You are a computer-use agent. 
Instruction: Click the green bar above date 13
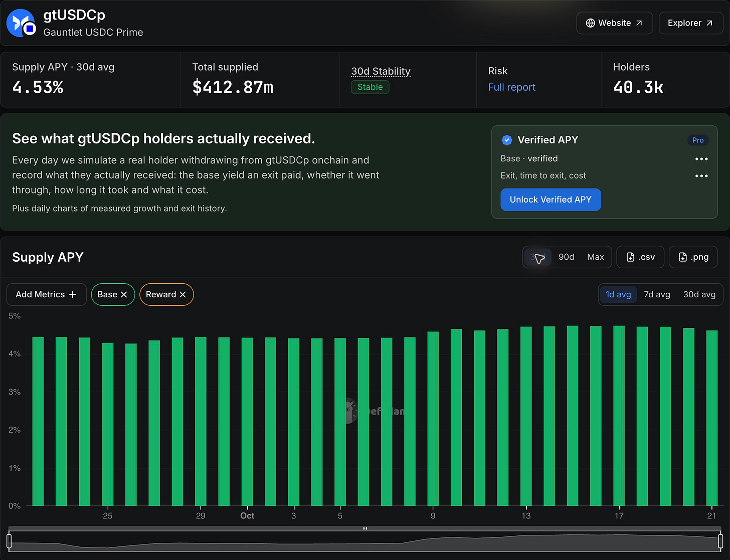coord(526,416)
